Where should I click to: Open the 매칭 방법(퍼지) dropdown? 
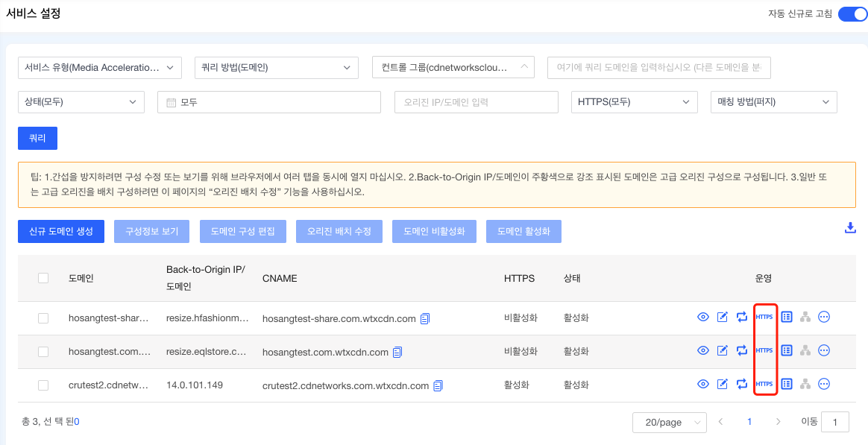click(x=772, y=102)
